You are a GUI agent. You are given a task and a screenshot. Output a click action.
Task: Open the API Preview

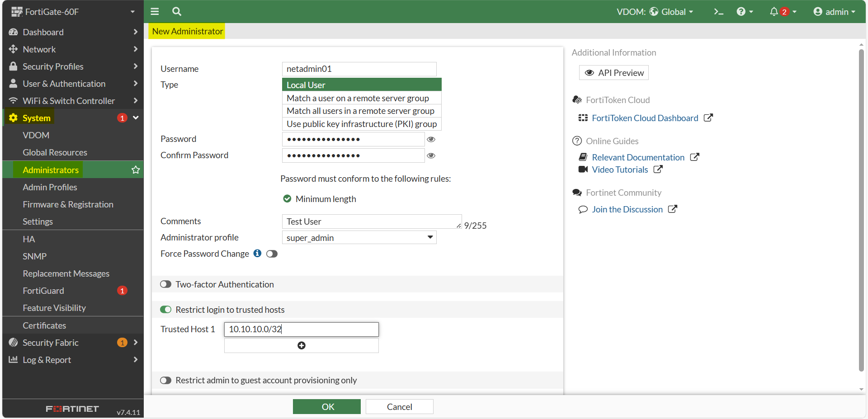pyautogui.click(x=614, y=73)
